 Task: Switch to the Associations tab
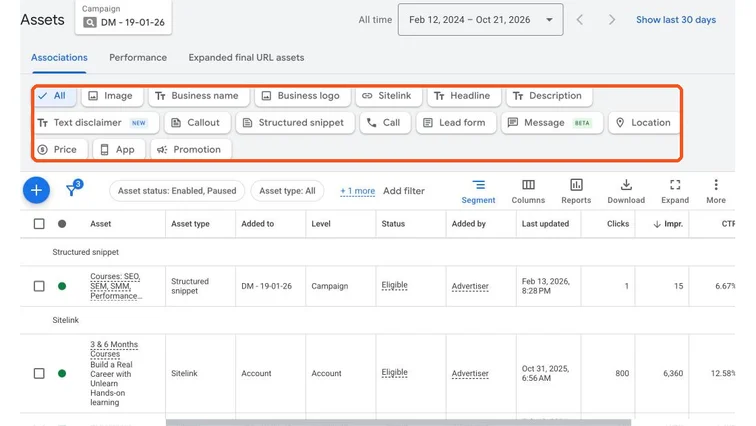tap(59, 58)
